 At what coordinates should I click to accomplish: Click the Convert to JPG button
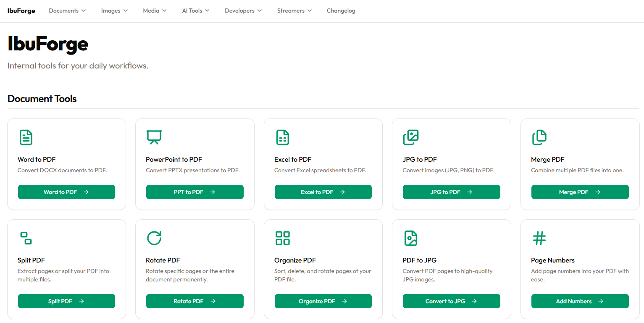451,301
